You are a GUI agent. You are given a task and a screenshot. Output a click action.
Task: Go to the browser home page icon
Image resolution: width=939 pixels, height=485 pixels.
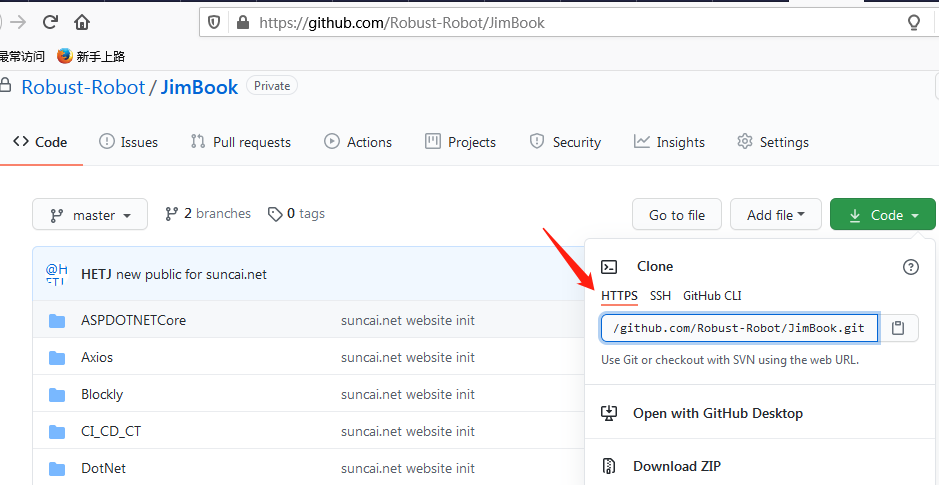[x=82, y=23]
